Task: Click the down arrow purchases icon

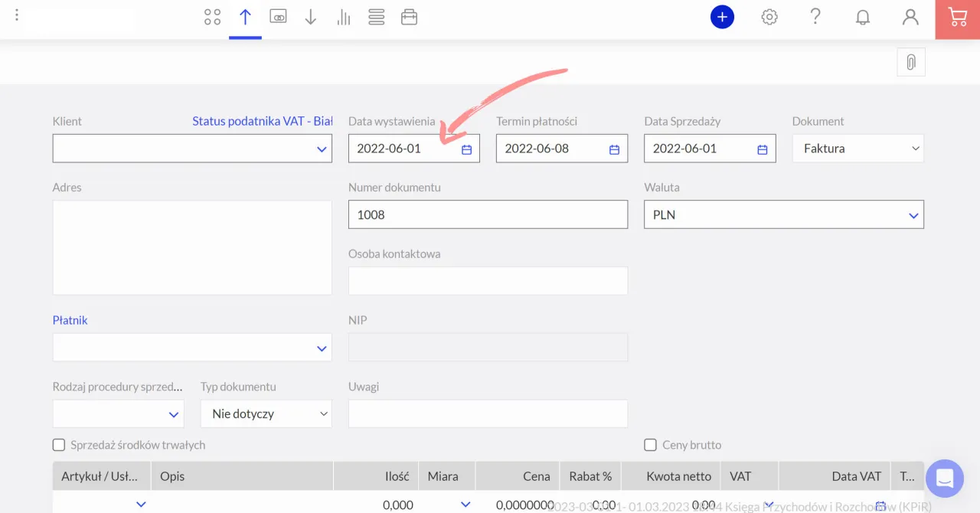Action: [310, 17]
